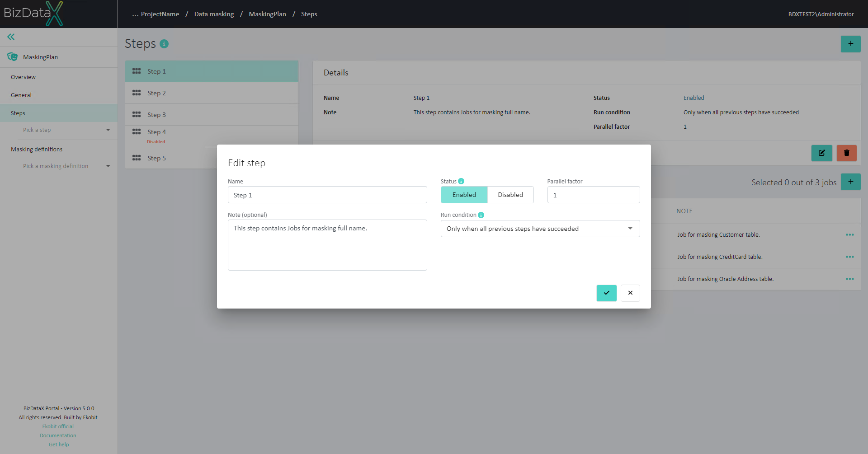Click the BDXTEST2\Administrator user label
This screenshot has width=868, height=454.
click(x=821, y=14)
